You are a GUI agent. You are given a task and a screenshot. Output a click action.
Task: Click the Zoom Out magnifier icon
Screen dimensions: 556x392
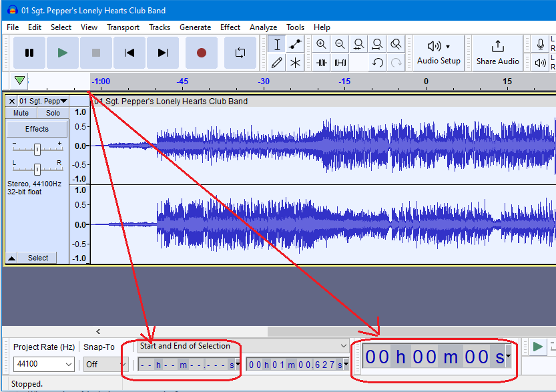point(340,44)
